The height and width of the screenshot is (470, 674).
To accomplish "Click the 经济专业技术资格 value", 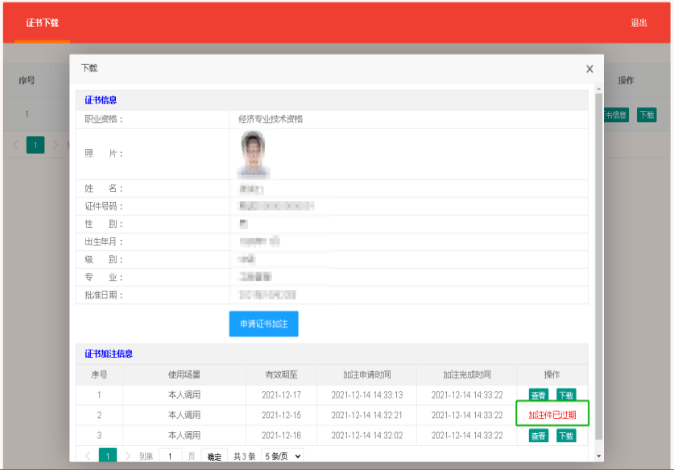I will (270, 119).
